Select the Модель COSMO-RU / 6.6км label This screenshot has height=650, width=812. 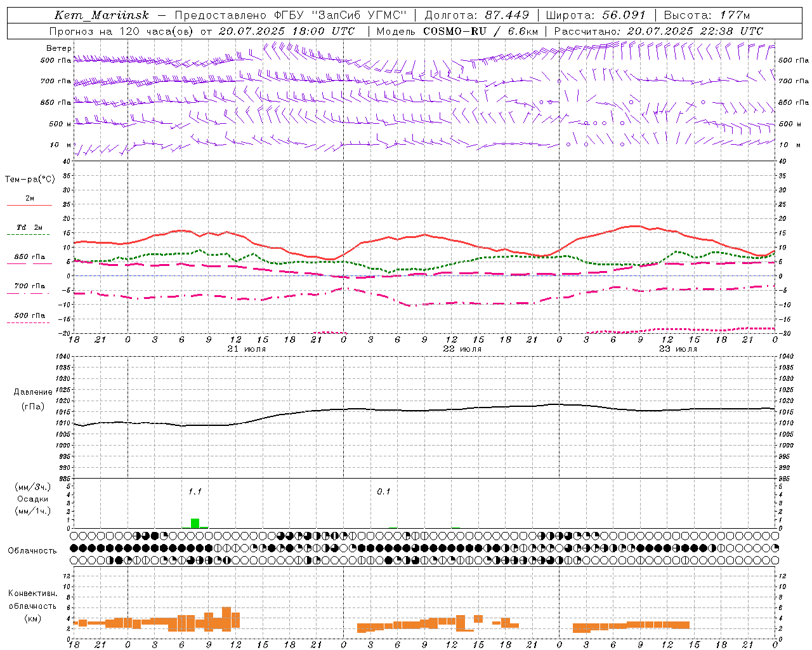457,31
